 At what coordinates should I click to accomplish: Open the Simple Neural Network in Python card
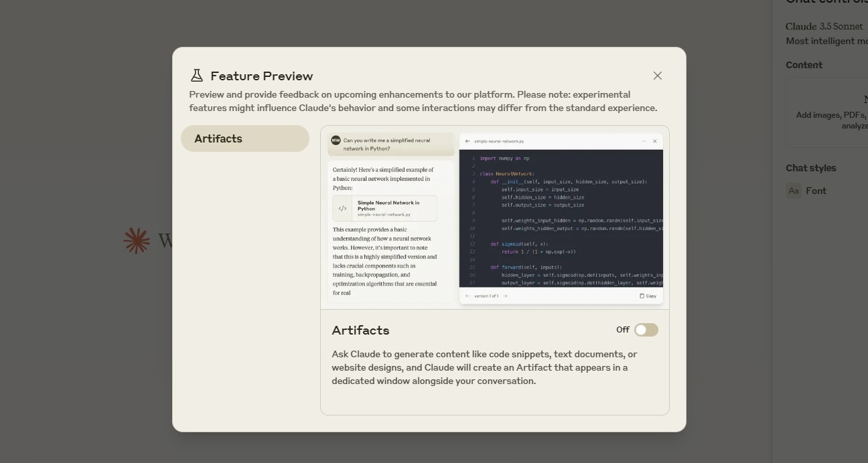[x=385, y=208]
